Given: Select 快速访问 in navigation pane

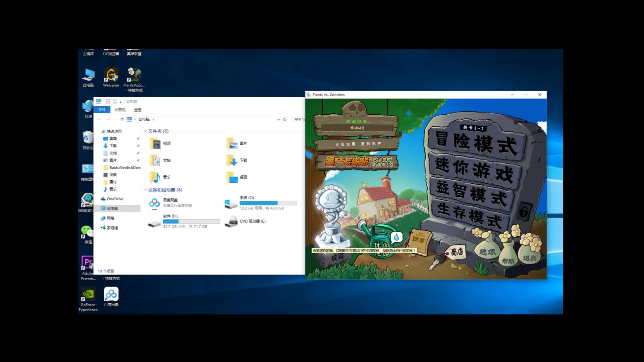Looking at the screenshot, I should [x=111, y=131].
